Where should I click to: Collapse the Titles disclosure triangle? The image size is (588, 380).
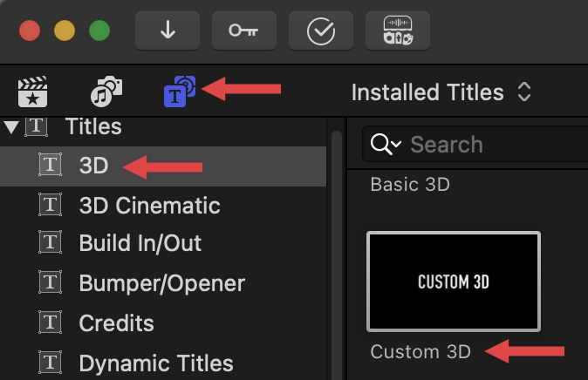11,127
